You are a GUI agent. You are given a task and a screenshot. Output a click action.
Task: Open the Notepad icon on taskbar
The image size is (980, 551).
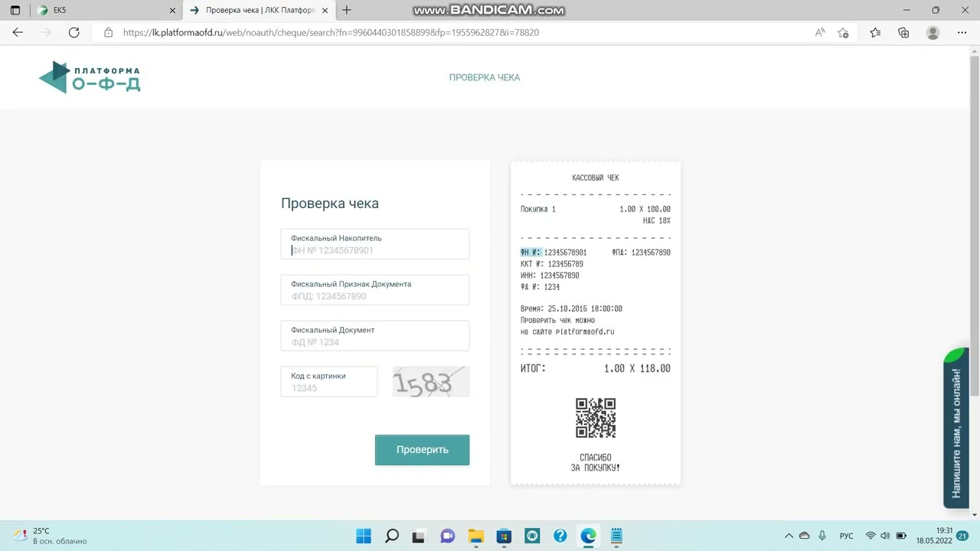[x=616, y=536]
